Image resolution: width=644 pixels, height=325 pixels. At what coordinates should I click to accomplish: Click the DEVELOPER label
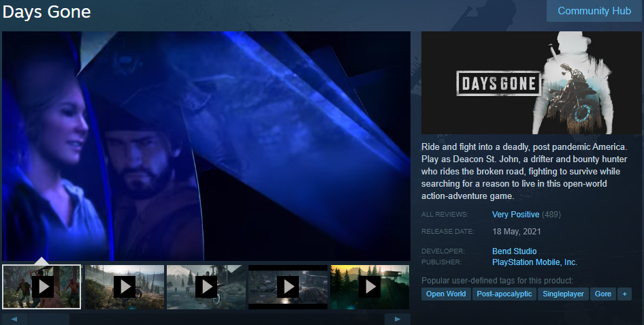442,251
